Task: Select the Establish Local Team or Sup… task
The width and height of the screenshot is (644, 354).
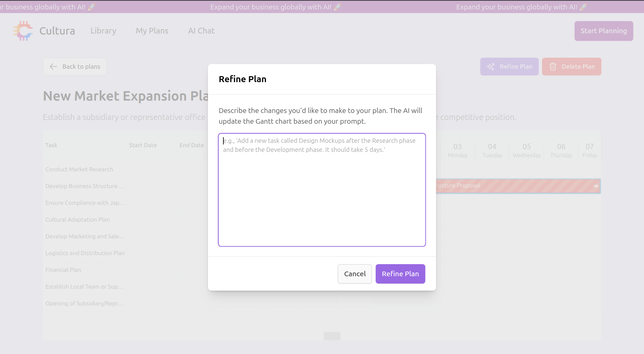Action: (x=85, y=287)
